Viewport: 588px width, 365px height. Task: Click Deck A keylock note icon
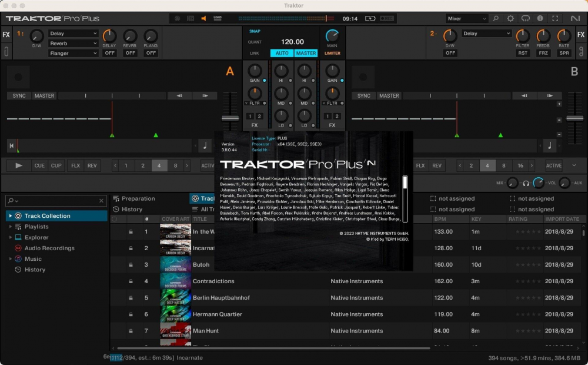(x=205, y=145)
